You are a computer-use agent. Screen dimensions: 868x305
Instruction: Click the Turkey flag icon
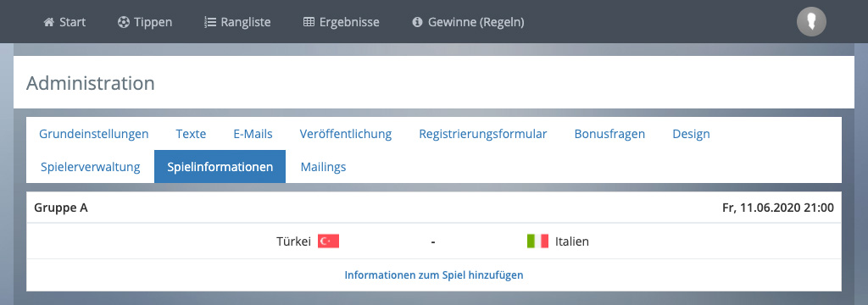pos(328,241)
